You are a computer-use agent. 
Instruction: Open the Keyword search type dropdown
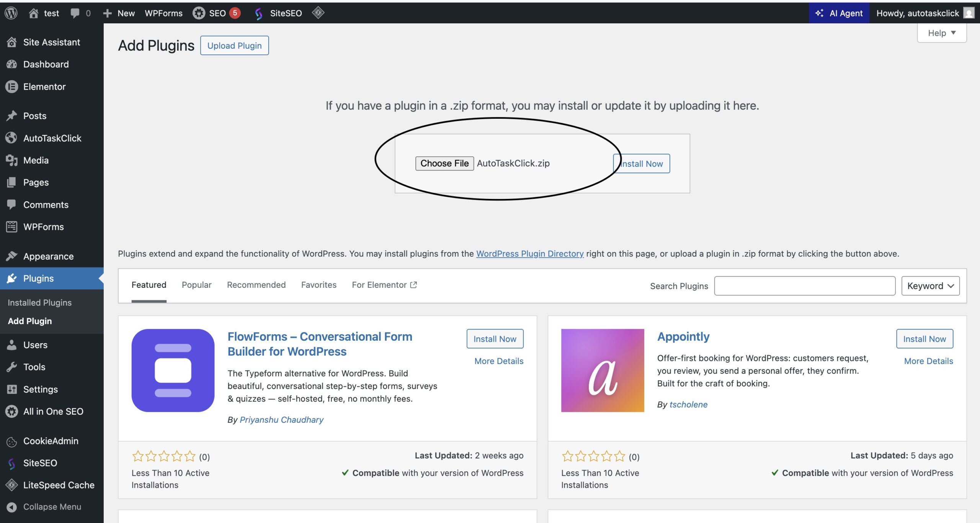click(x=930, y=286)
